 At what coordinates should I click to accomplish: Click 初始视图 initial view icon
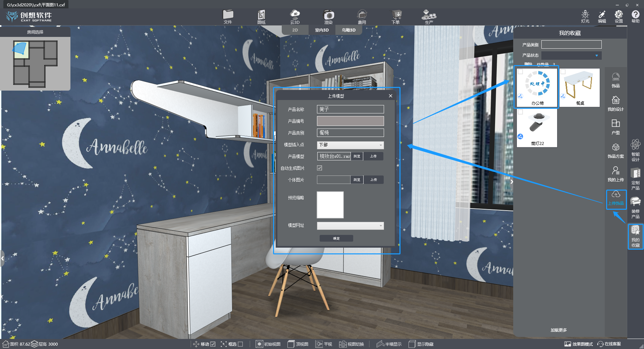[268, 344]
